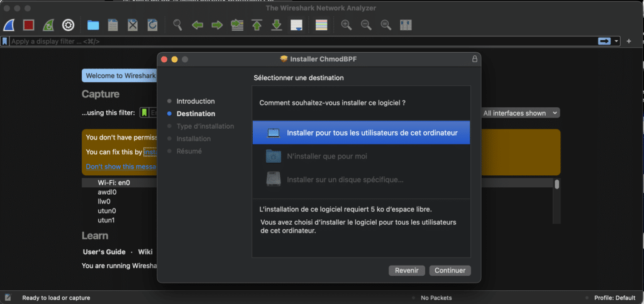644x304 pixels.
Task: Jump to last packet down-arrow icon
Action: point(277,25)
